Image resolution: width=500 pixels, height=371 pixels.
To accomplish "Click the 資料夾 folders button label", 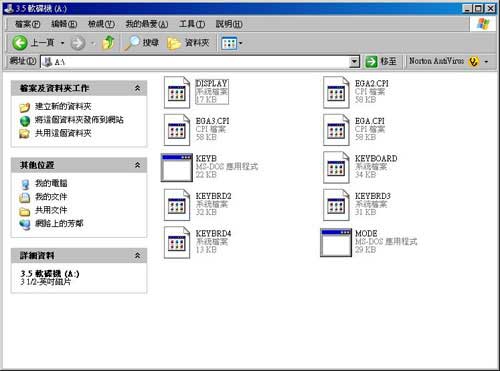I will pos(197,43).
